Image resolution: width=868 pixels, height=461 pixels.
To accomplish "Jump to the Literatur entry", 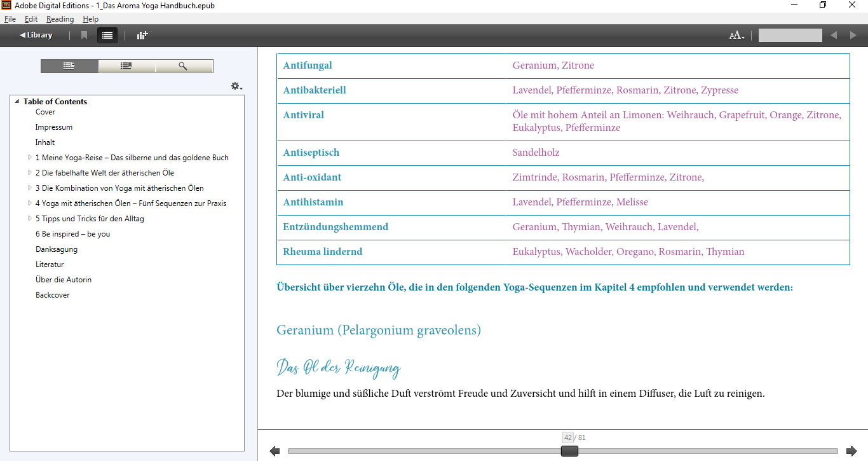I will coord(50,265).
